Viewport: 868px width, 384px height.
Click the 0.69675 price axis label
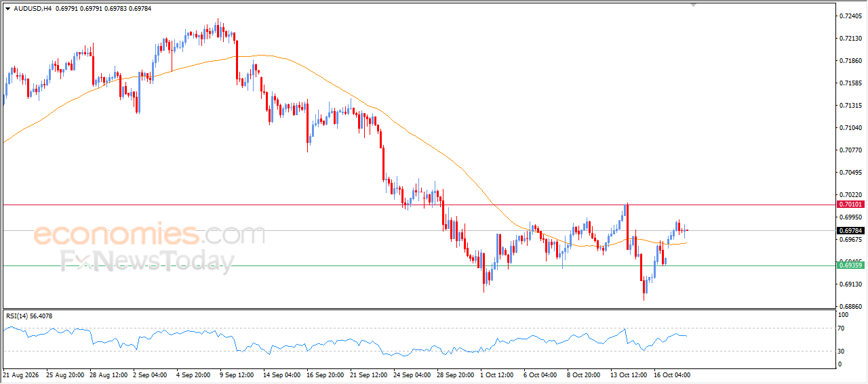851,239
